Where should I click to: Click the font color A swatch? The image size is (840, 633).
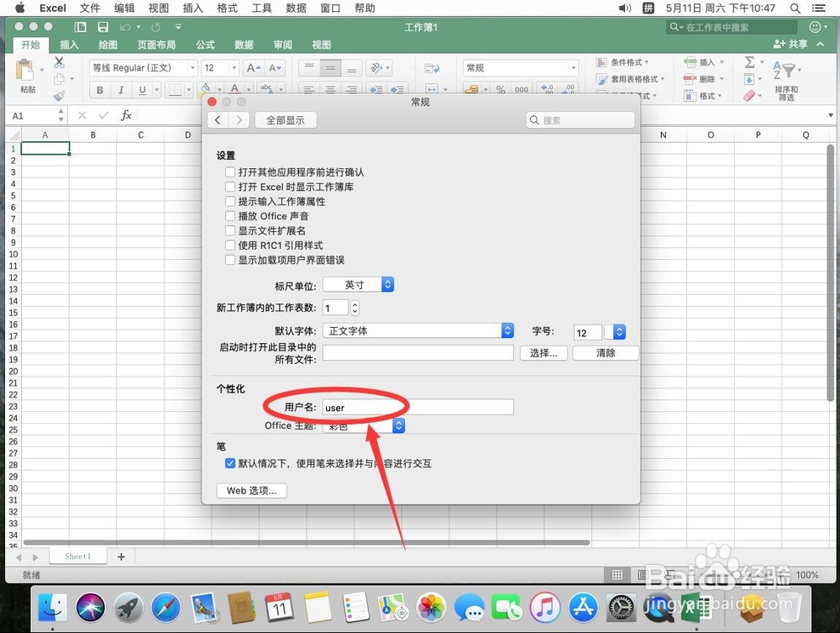coord(234,88)
